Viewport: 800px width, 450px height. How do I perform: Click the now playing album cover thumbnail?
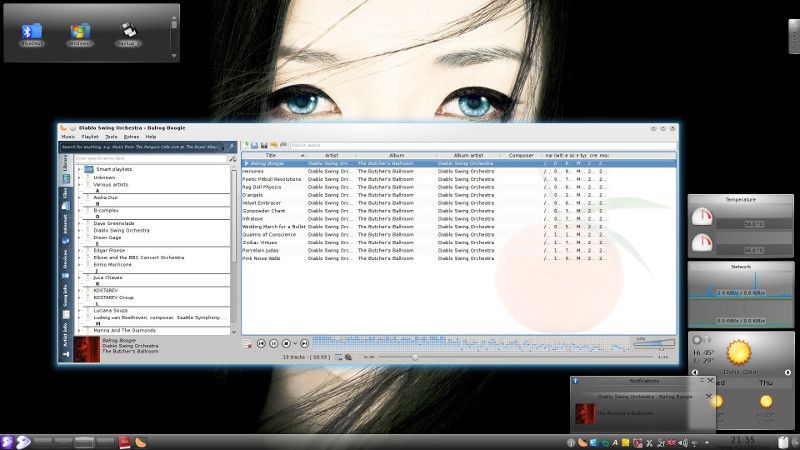click(x=87, y=349)
